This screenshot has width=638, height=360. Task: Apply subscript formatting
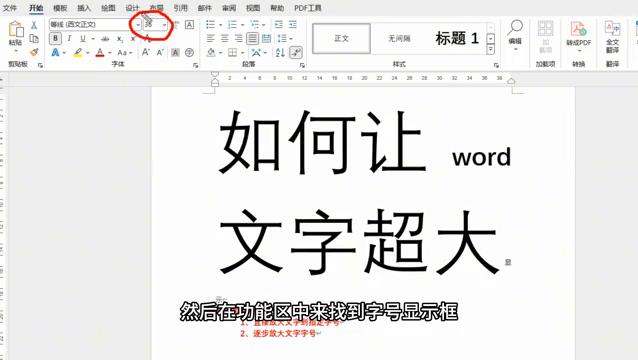(x=120, y=39)
